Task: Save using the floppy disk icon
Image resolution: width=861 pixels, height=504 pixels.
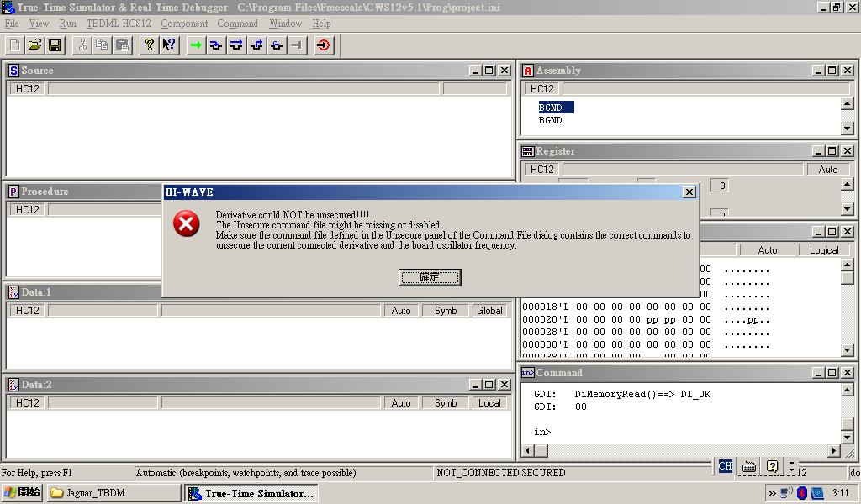Action: click(55, 45)
